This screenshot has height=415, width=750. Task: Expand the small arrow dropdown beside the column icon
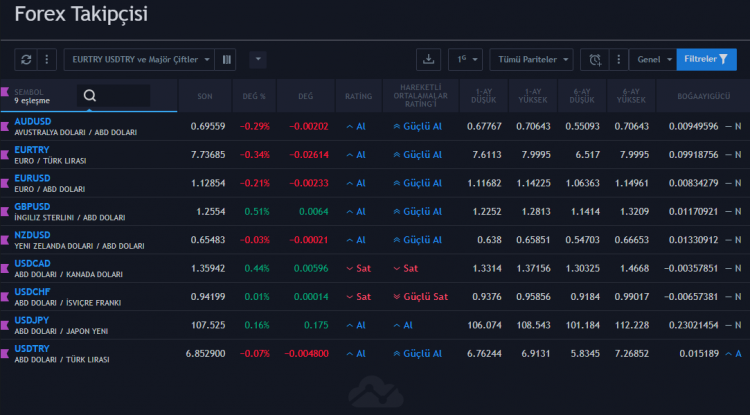258,60
